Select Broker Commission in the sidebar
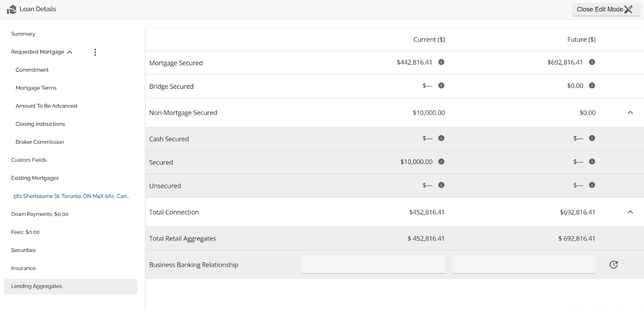The height and width of the screenshot is (310, 644). coord(39,142)
